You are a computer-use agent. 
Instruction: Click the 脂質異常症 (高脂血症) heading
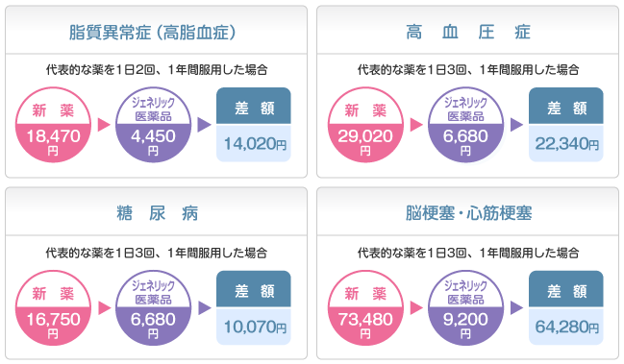[x=153, y=33]
